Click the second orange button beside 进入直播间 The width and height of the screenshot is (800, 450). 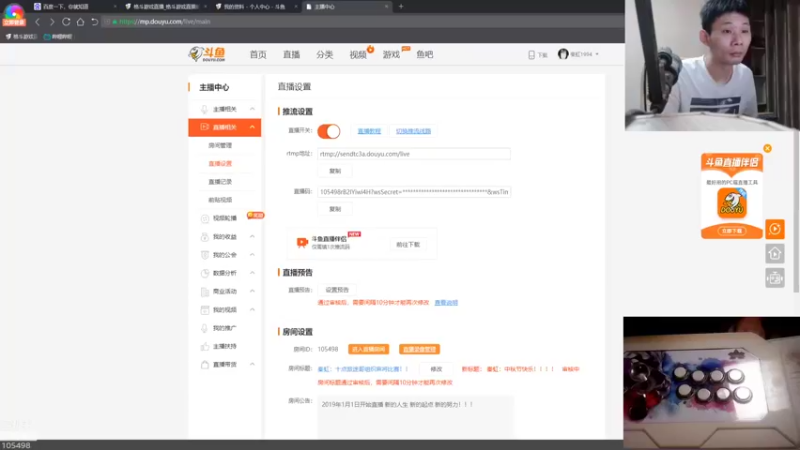[419, 349]
